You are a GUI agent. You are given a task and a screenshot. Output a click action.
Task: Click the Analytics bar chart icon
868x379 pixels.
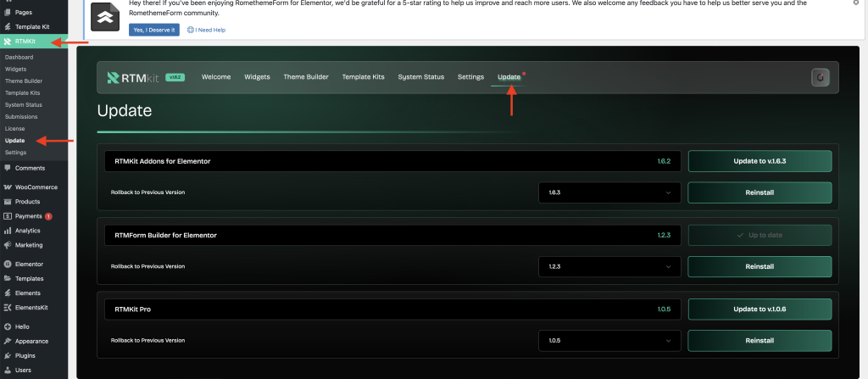coord(7,231)
